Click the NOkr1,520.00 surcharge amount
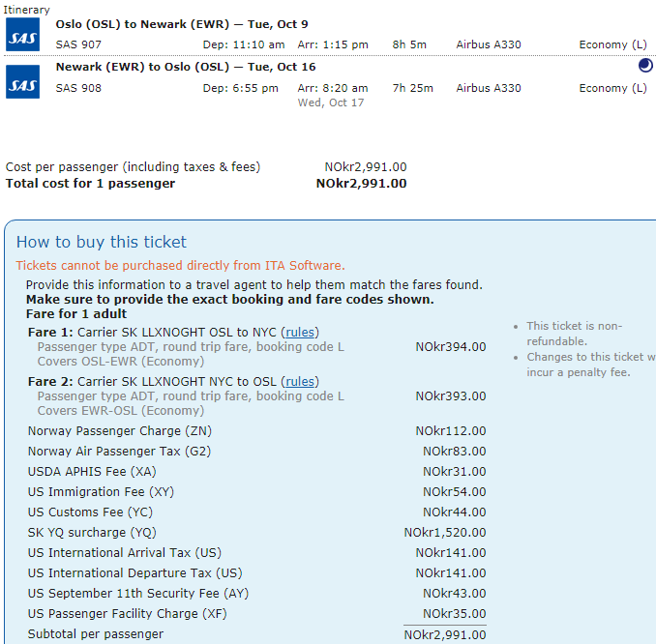The height and width of the screenshot is (644, 656). click(445, 533)
